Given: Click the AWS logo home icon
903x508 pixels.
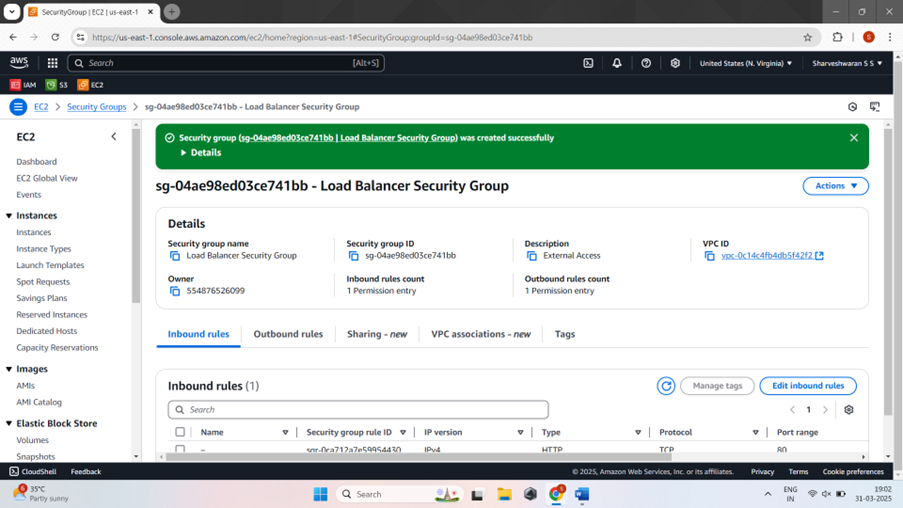Looking at the screenshot, I should tap(19, 62).
